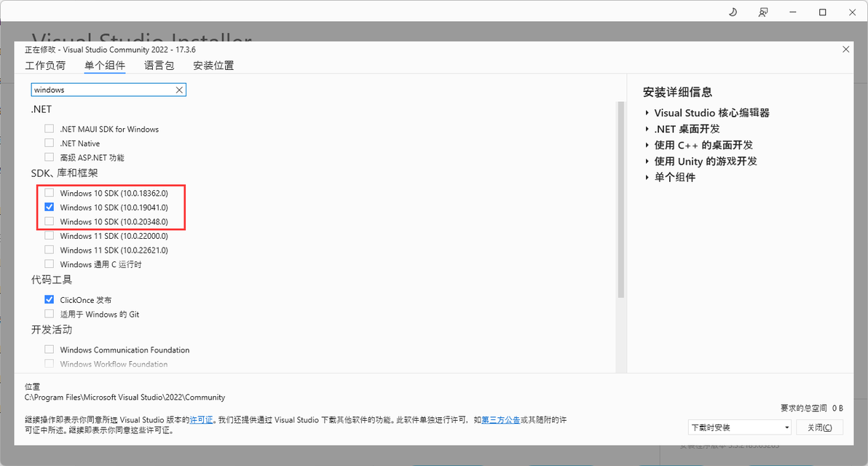Screen dimensions: 868x466
Task: Check .NET MAUI SDK for Windows
Action: (50, 128)
